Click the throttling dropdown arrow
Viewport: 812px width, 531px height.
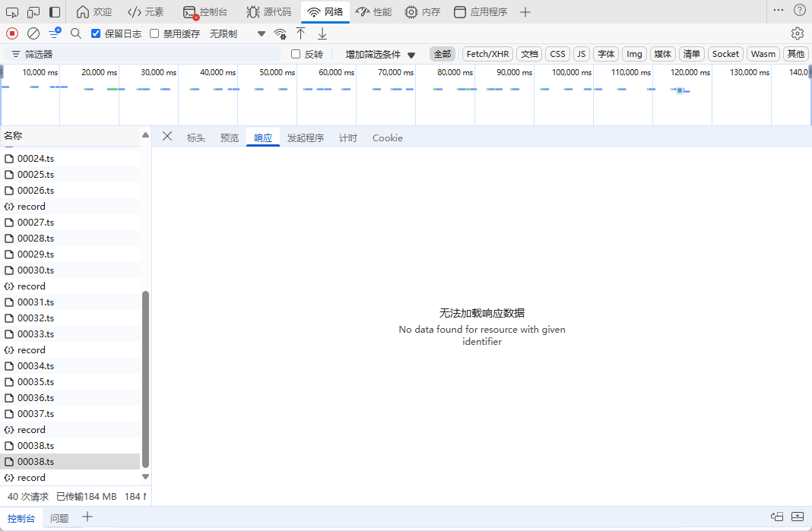click(x=262, y=34)
